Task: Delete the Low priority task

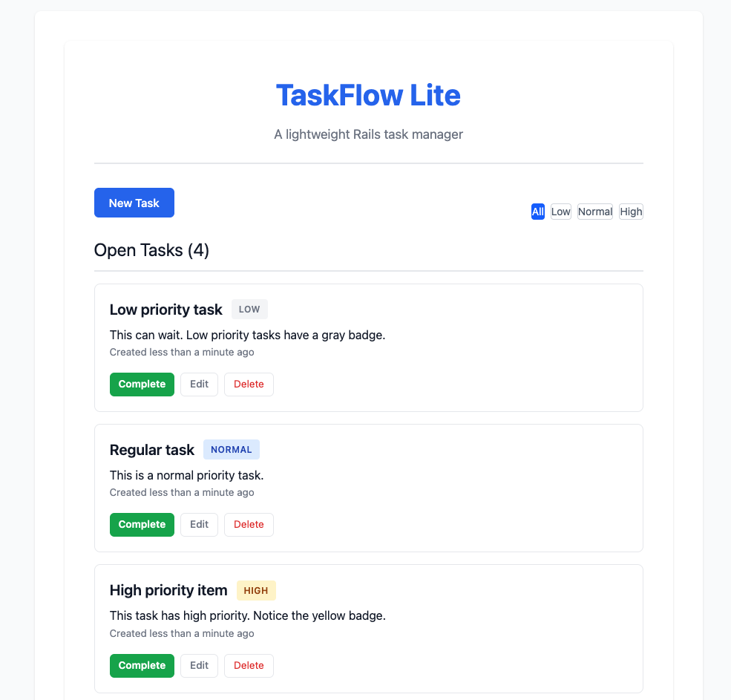Action: (249, 384)
